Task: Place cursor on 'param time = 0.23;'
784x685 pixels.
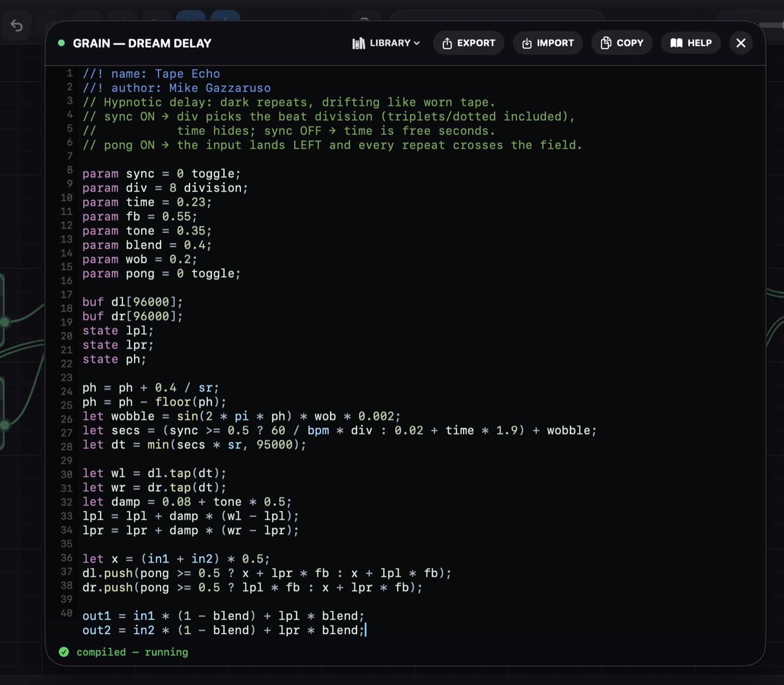Action: click(147, 202)
